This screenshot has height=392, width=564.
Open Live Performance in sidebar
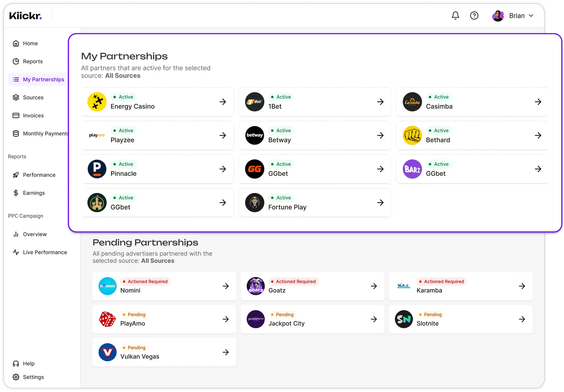[45, 252]
